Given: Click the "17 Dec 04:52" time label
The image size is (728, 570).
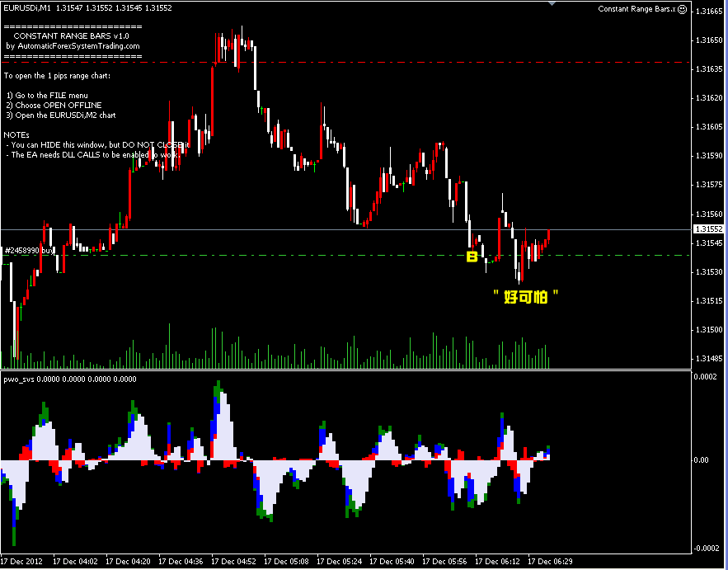Looking at the screenshot, I should (x=234, y=561).
